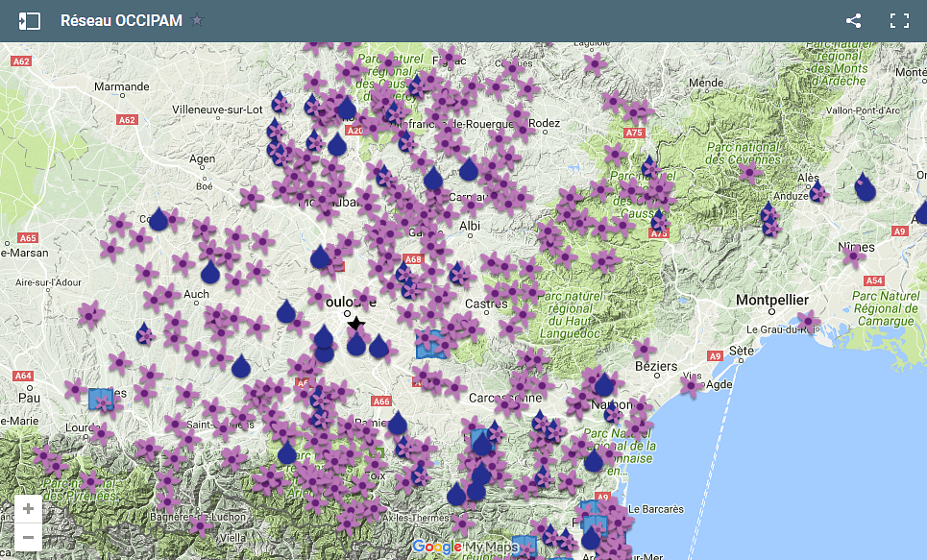Click the blue drop marker near Villeneuve-sur-Lot
The width and height of the screenshot is (927, 560).
280,102
